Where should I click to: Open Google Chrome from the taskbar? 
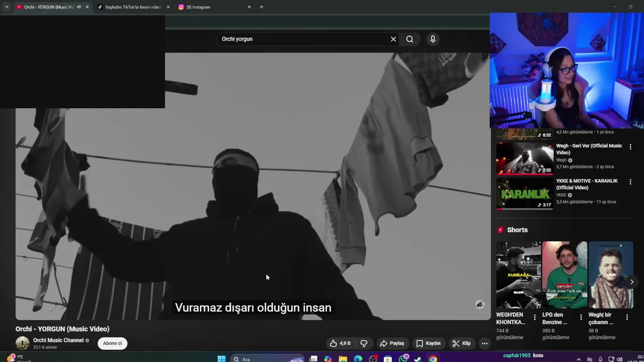[x=433, y=358]
